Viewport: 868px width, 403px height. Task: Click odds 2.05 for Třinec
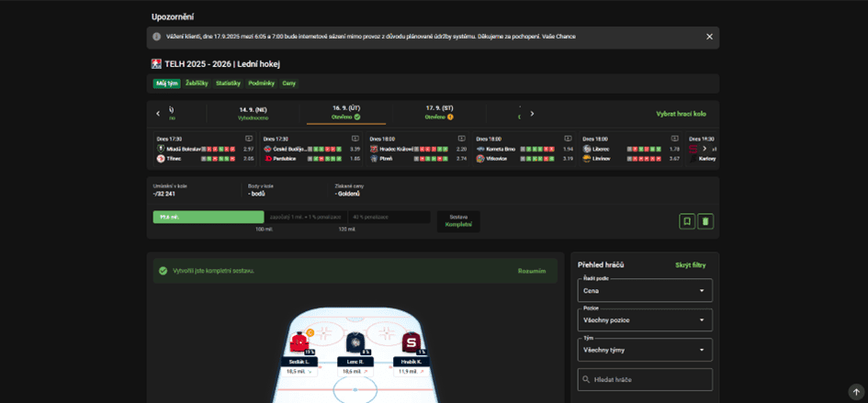pos(249,158)
